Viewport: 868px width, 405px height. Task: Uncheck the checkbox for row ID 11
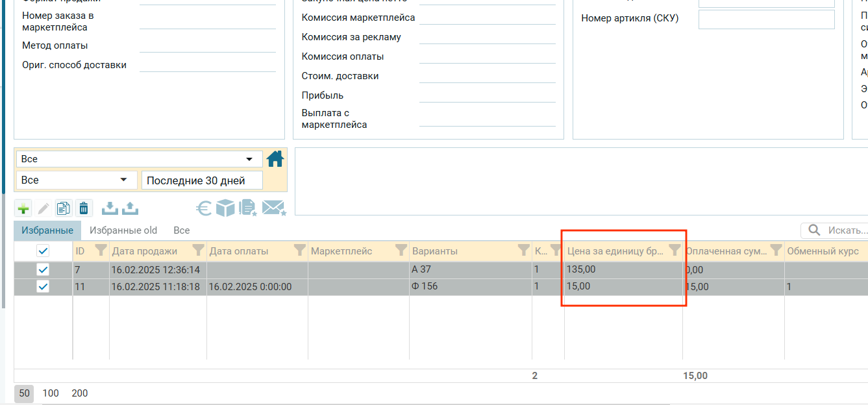(43, 286)
